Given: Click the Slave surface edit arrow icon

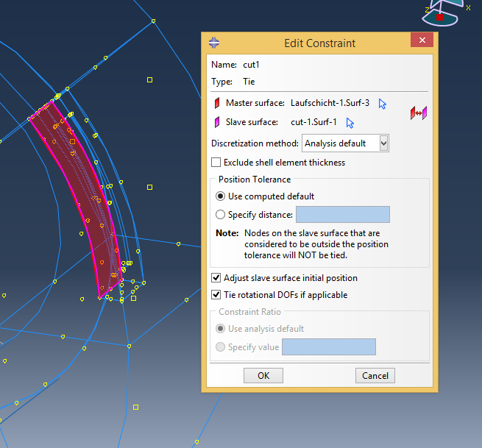Looking at the screenshot, I should pos(350,123).
